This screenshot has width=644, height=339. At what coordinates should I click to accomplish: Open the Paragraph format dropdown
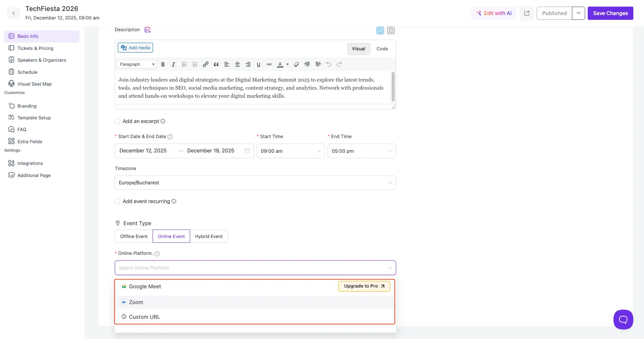tap(137, 64)
